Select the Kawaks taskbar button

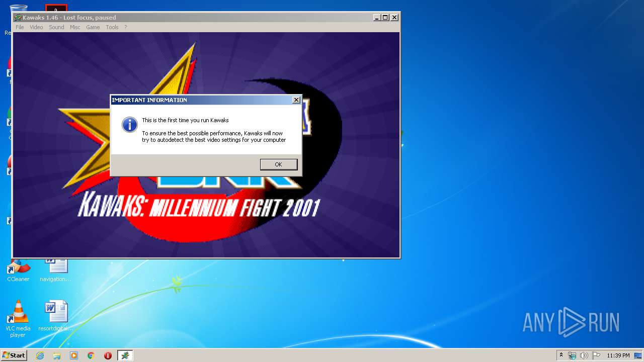(x=125, y=355)
